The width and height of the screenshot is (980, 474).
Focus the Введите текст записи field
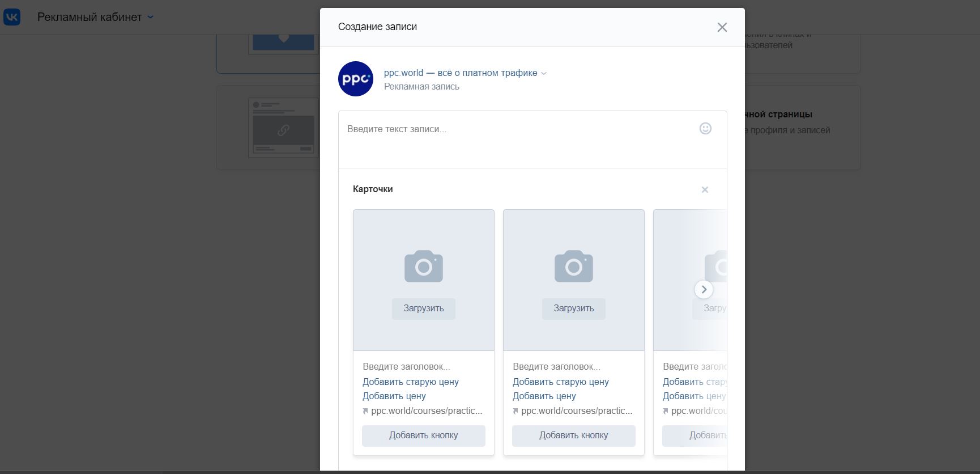(510, 129)
